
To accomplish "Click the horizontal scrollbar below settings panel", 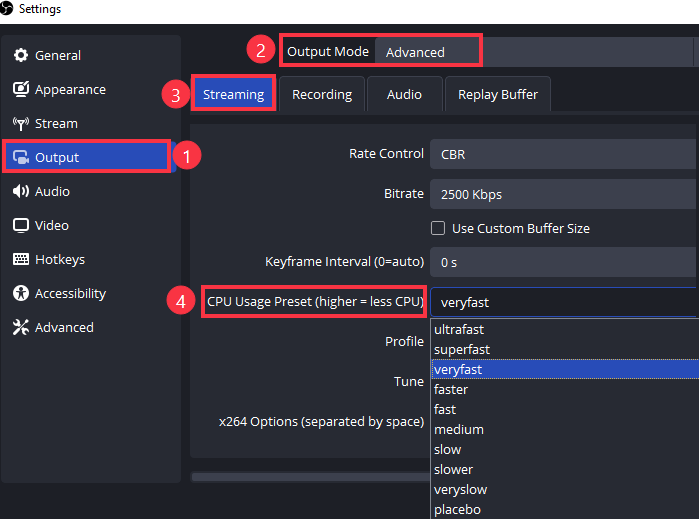I will click(311, 477).
